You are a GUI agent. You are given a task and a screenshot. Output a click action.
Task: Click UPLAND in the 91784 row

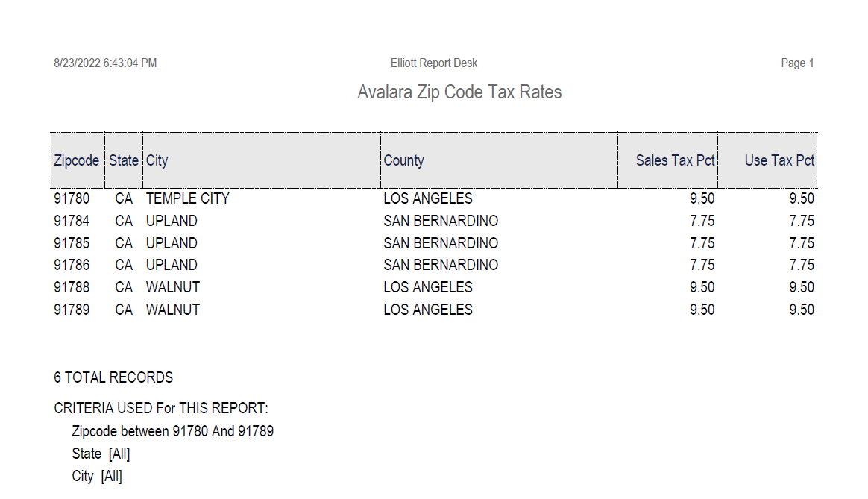pos(172,221)
